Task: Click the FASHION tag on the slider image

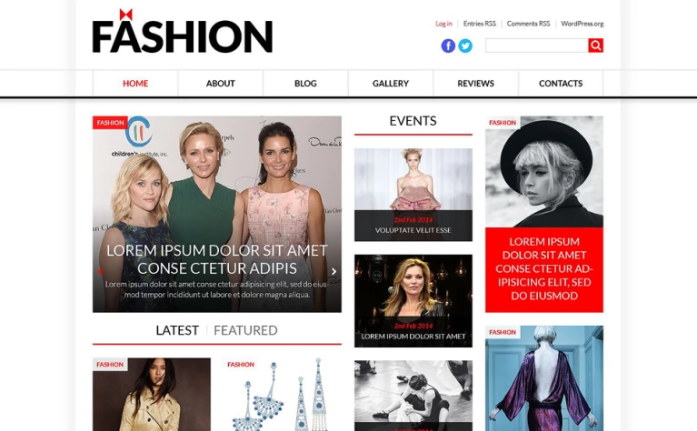Action: click(110, 122)
